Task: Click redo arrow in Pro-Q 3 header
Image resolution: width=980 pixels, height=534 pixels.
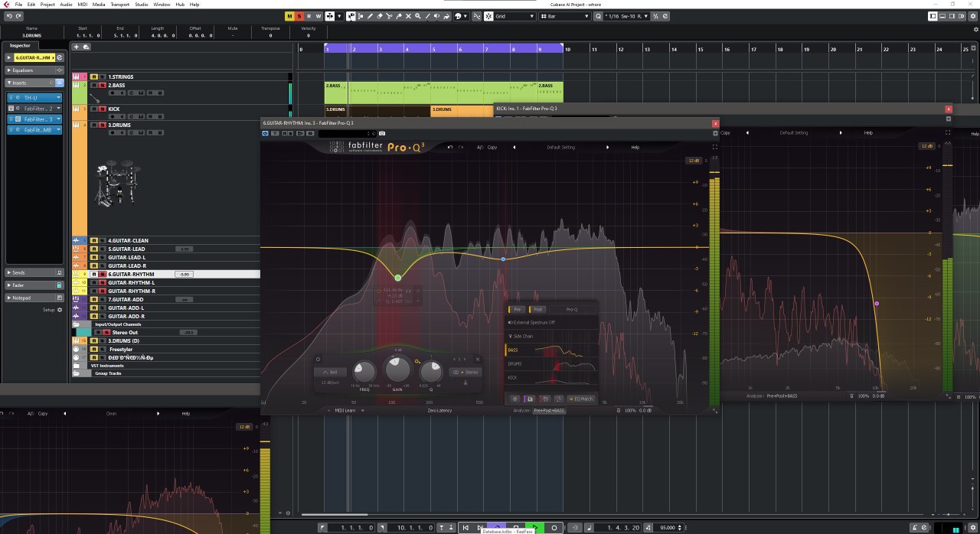Action: [461, 147]
